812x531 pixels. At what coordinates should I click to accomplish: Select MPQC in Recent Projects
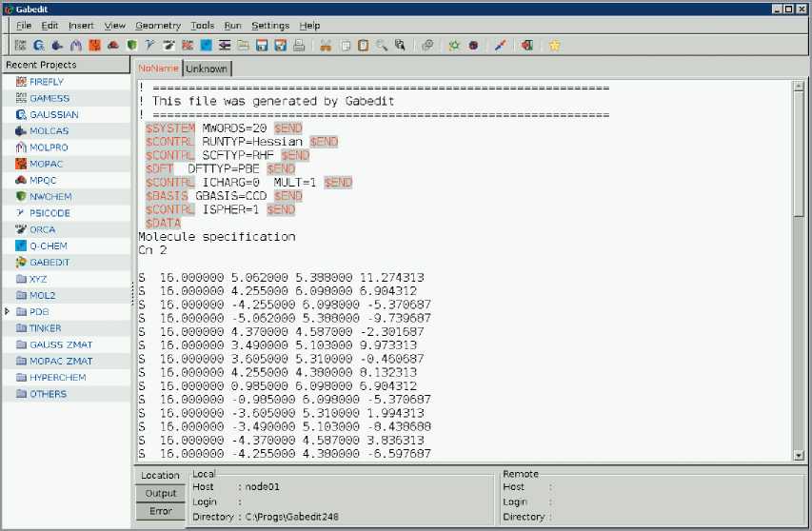[67, 180]
